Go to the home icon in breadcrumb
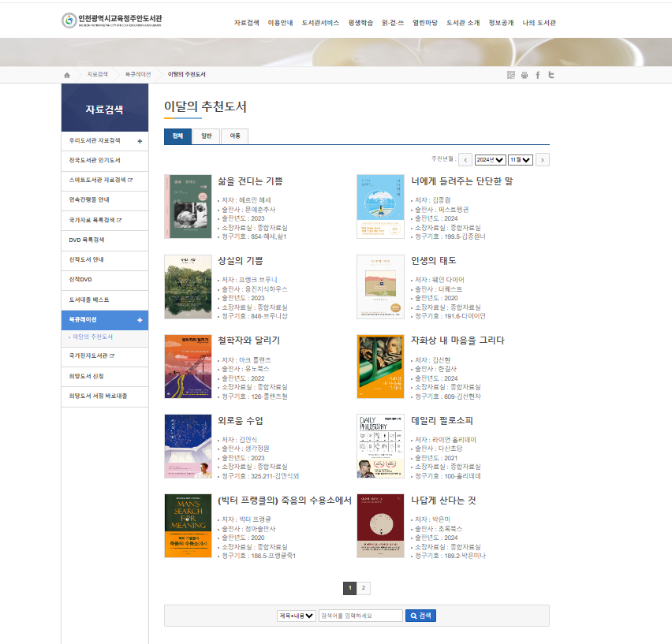 click(x=67, y=76)
